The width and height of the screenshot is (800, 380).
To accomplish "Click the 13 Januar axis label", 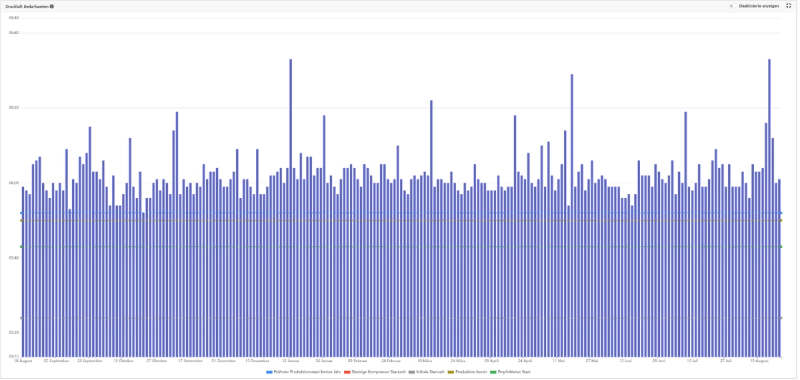I will coord(291,361).
